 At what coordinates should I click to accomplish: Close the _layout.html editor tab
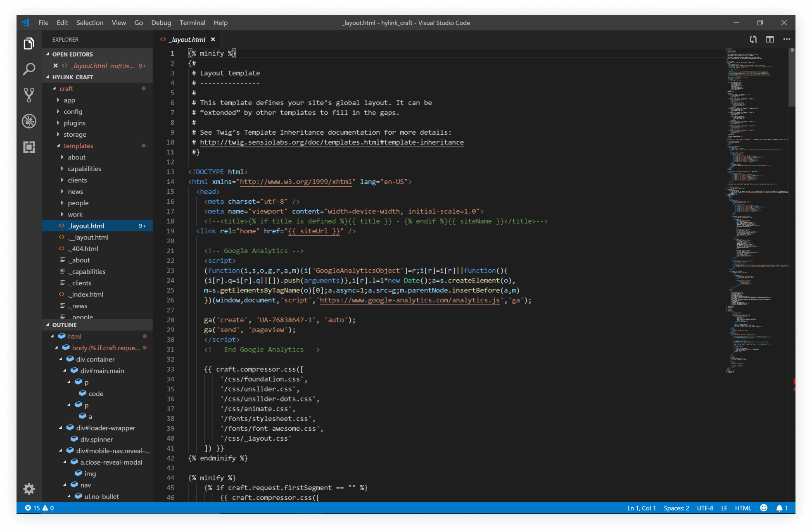(213, 40)
